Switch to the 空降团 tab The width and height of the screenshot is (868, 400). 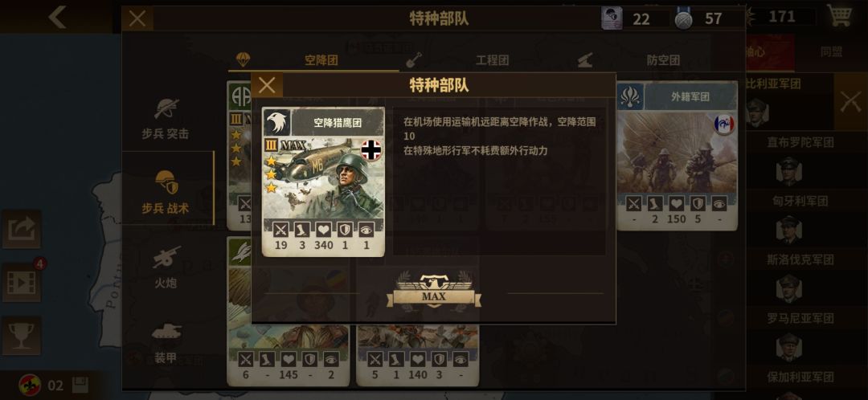pos(313,59)
